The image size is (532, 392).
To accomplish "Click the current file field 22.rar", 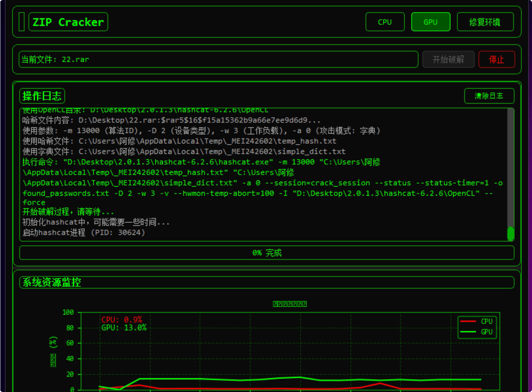I will (218, 59).
